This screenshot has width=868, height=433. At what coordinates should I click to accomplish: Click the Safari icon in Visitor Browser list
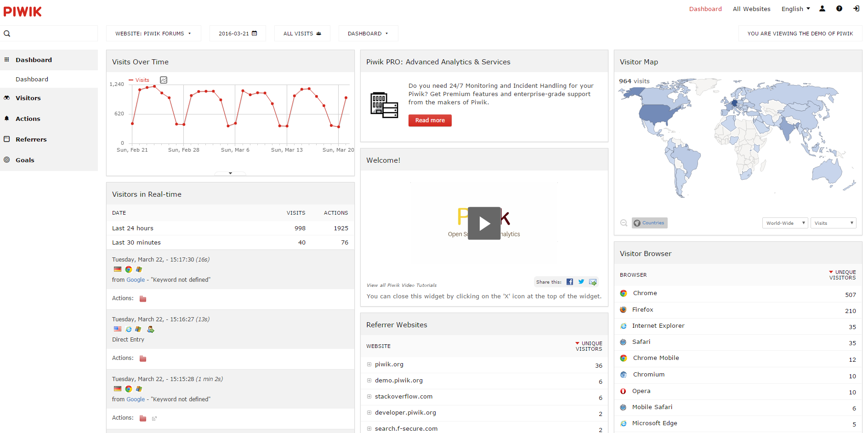pos(623,342)
